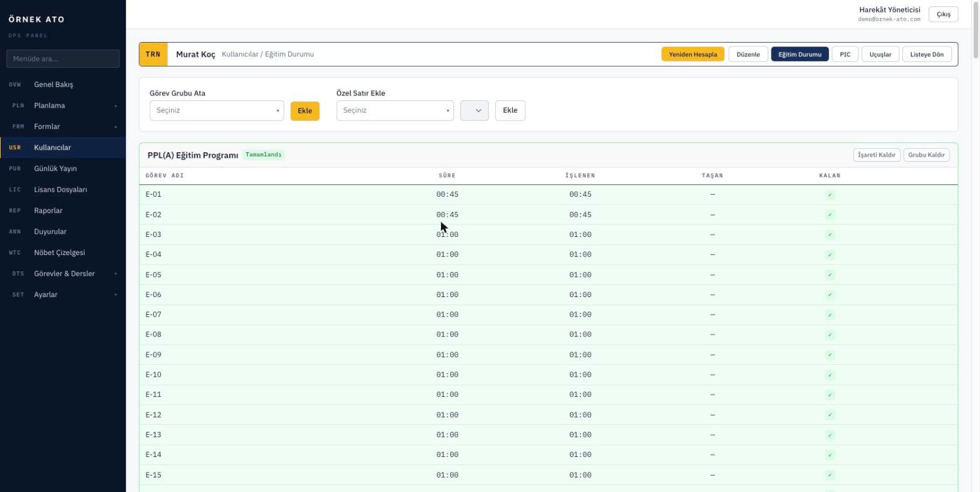Expand the Planlama sidebar menu
The width and height of the screenshot is (980, 492).
[x=63, y=105]
